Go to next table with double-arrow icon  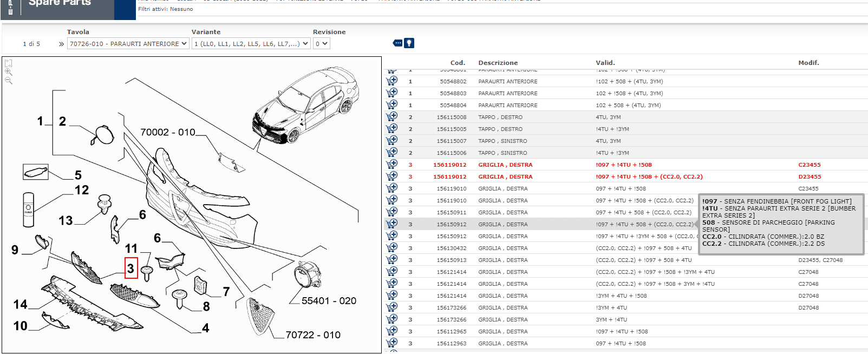click(x=61, y=44)
